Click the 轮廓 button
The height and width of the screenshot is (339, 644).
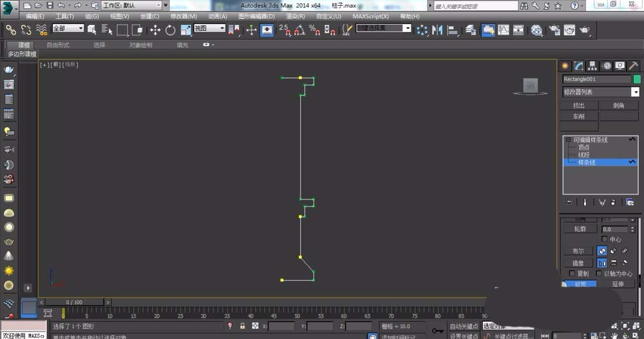580,229
